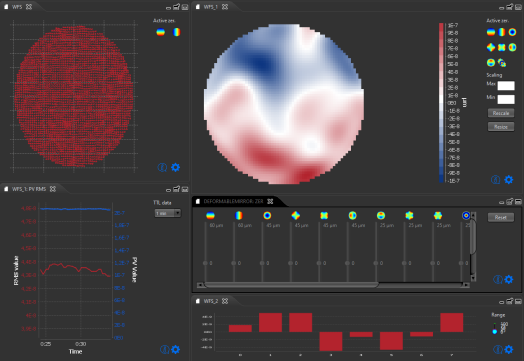Click the Rescale button
Image resolution: width=524 pixels, height=361 pixels.
tap(501, 113)
